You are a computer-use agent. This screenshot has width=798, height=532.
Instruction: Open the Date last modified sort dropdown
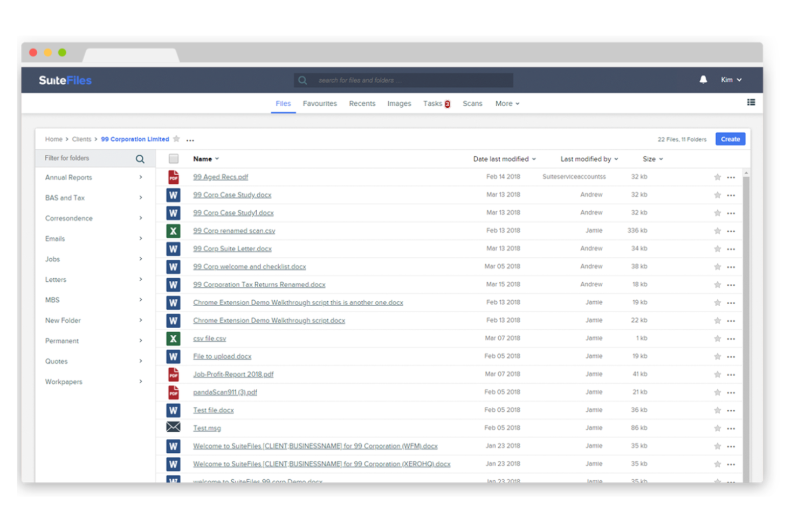(504, 158)
